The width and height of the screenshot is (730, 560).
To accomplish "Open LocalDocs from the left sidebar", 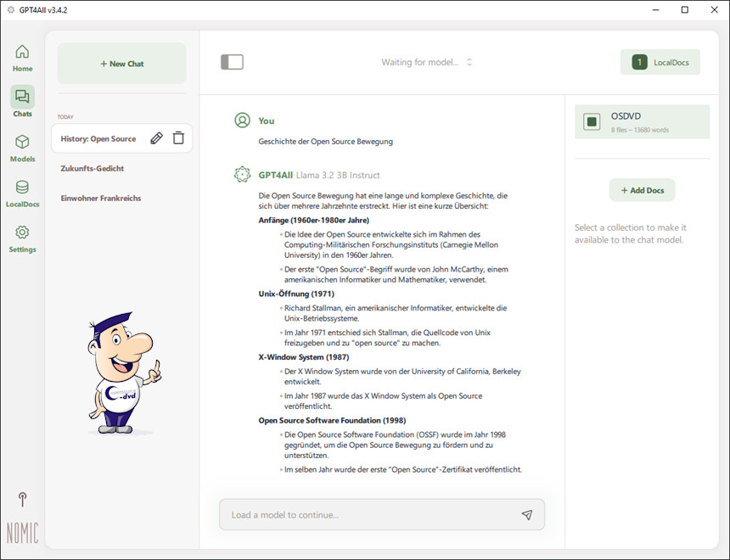I will click(x=22, y=188).
